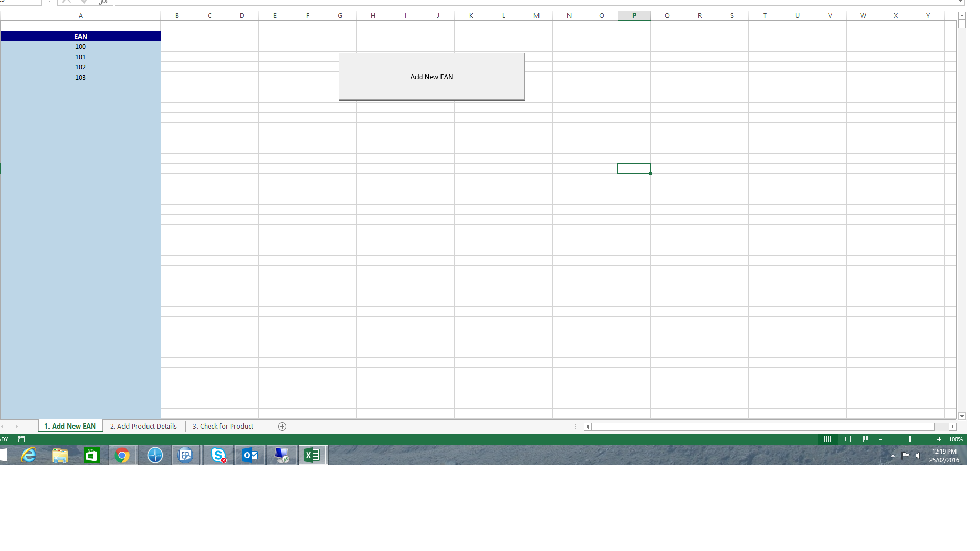This screenshot has height=551, width=980.
Task: Launch Google Chrome from the taskbar
Action: click(x=122, y=455)
